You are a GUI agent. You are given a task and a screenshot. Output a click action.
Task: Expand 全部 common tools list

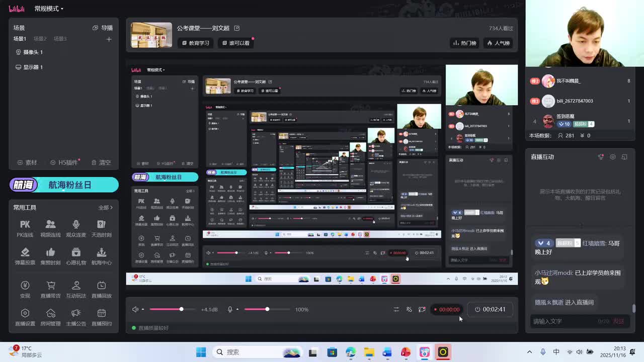click(x=106, y=207)
